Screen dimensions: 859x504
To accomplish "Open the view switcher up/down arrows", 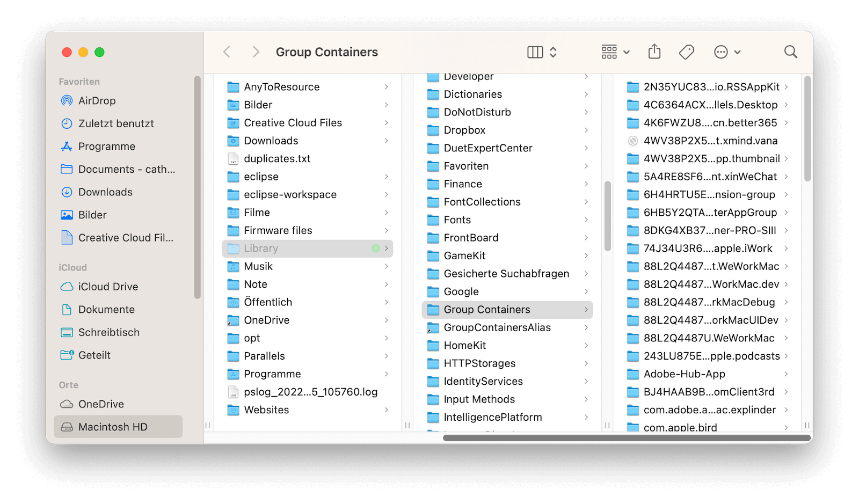I will click(x=553, y=52).
